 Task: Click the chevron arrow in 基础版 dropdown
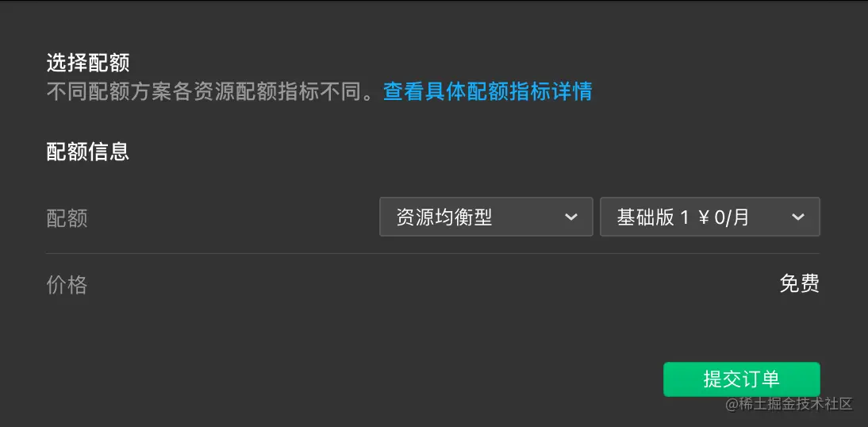click(797, 217)
